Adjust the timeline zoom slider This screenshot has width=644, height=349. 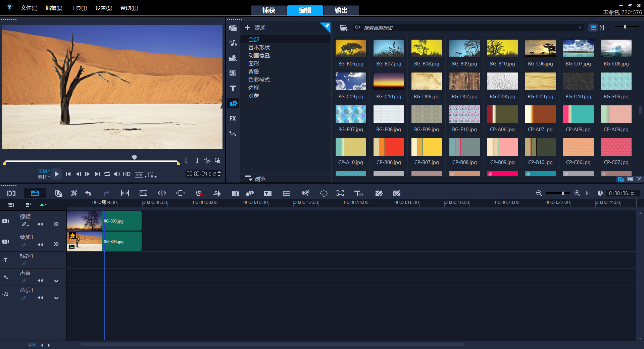(563, 193)
